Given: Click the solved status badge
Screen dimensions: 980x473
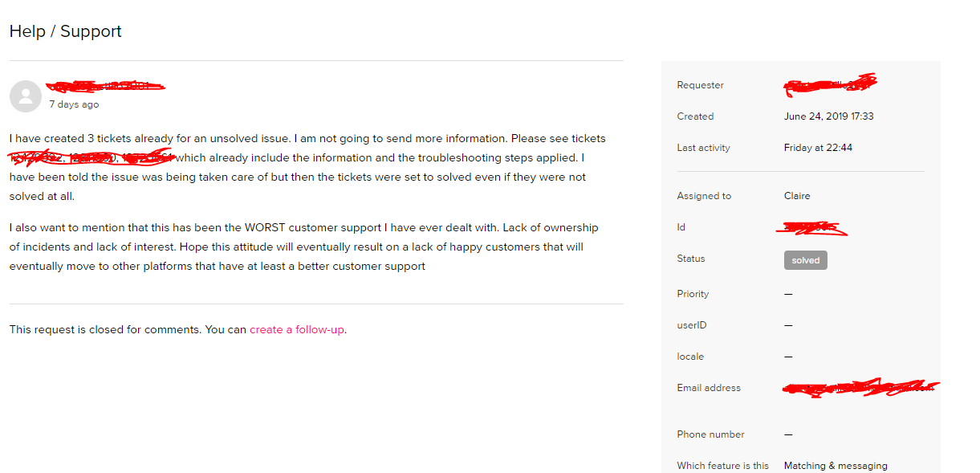Looking at the screenshot, I should (805, 260).
